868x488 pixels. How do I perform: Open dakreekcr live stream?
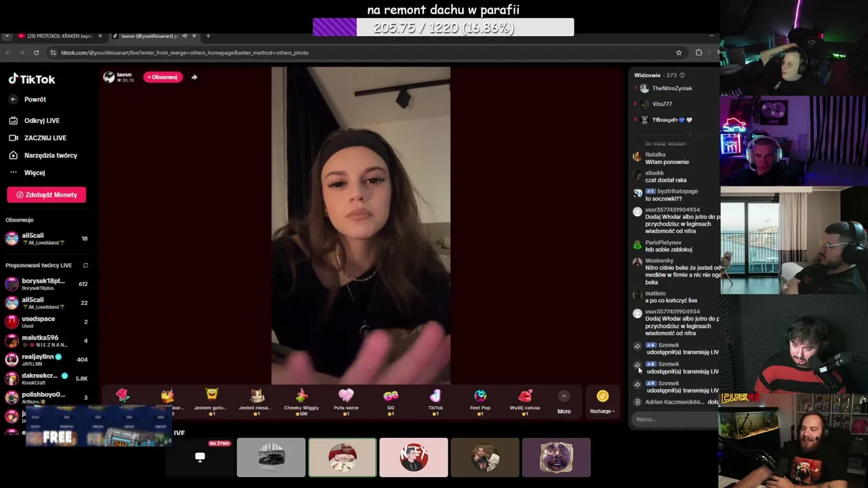46,379
